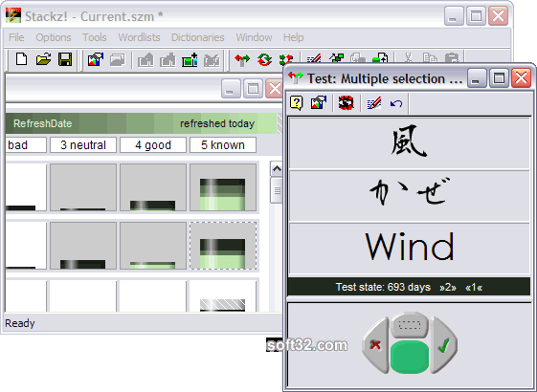Click the edit list pencil icon in main toolbar
Image resolution: width=537 pixels, height=392 pixels.
(x=314, y=57)
